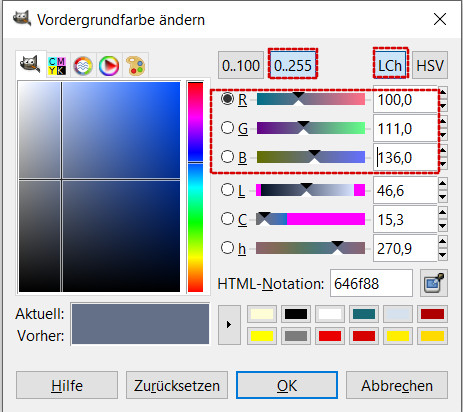
Task: Open the Watercolor selector tab
Action: (83, 66)
